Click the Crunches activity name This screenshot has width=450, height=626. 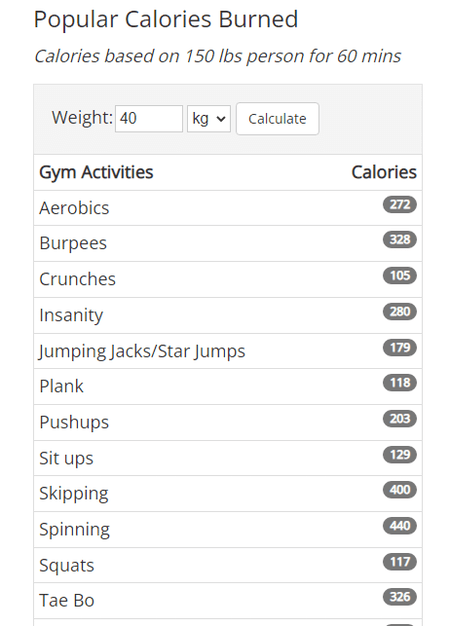tap(77, 279)
